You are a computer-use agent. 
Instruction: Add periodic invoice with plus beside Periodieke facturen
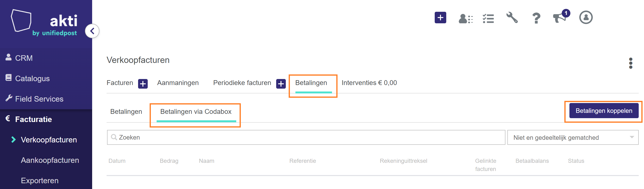pyautogui.click(x=281, y=84)
